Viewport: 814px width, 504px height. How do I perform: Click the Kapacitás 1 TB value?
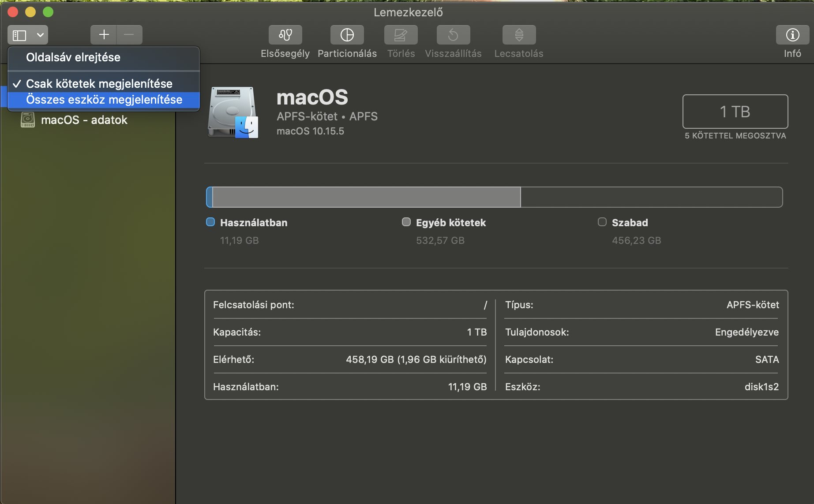click(x=476, y=332)
